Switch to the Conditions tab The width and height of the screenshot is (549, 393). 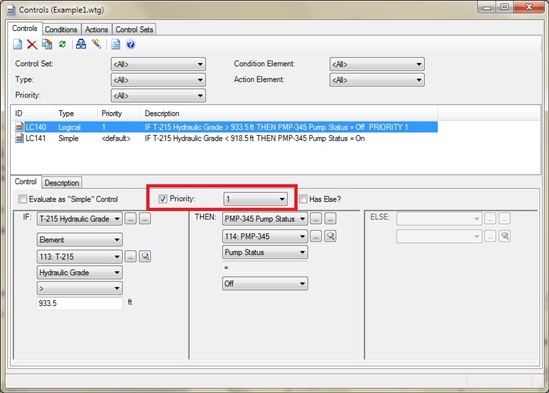coord(61,29)
